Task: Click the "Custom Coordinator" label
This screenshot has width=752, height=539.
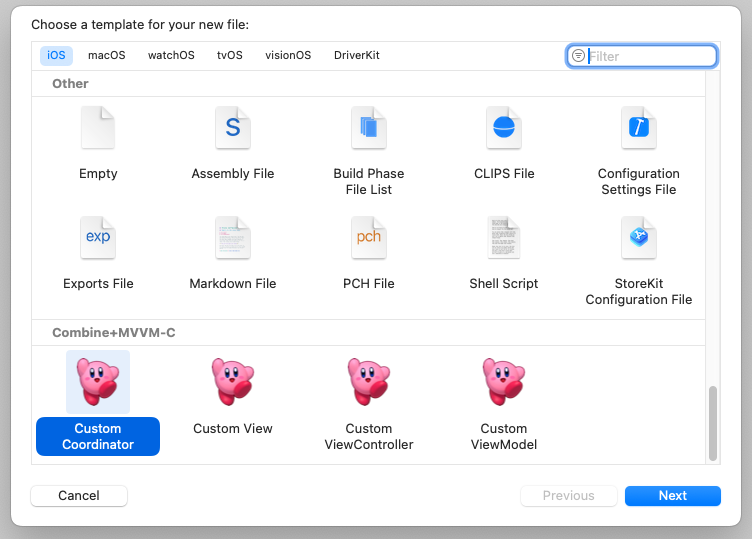Action: point(98,436)
